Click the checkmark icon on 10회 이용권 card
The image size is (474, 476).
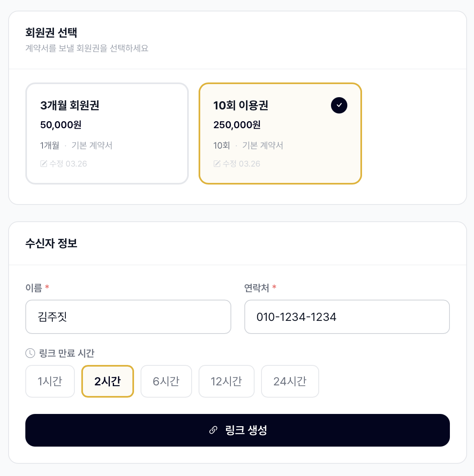pos(338,105)
